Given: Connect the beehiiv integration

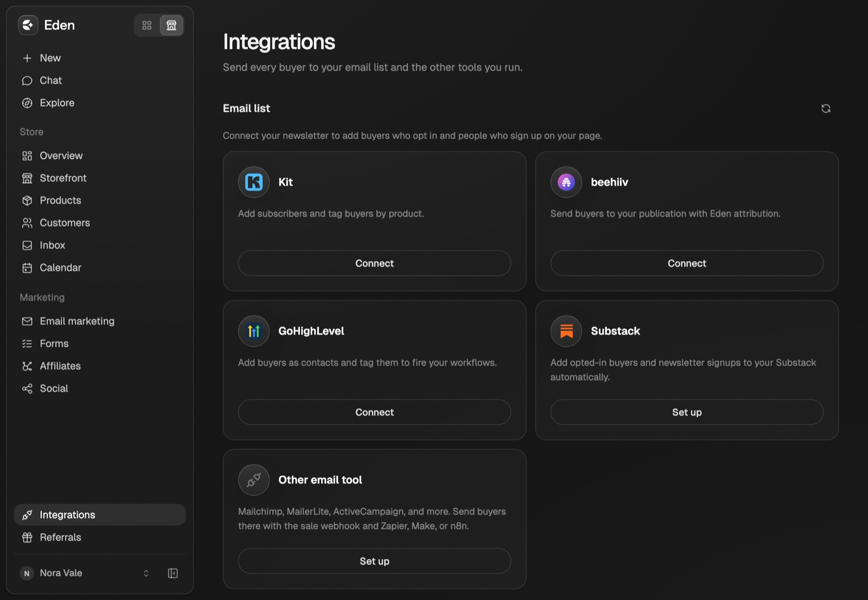Looking at the screenshot, I should pyautogui.click(x=687, y=263).
